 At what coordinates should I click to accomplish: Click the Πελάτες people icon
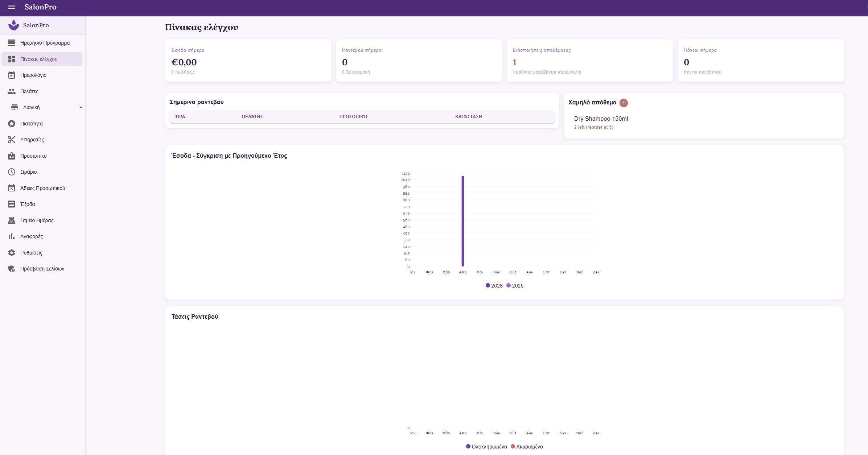12,91
